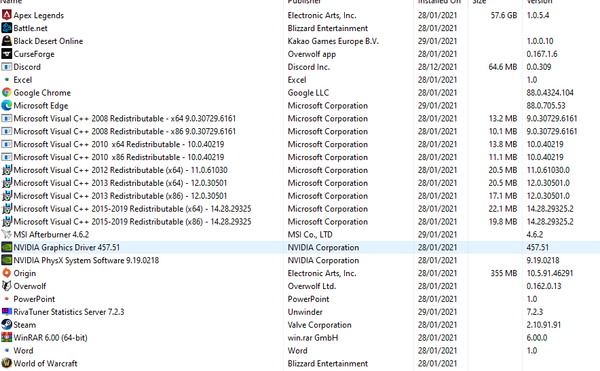Click publisher Valve Corporation
The width and height of the screenshot is (600, 371).
coord(320,325)
